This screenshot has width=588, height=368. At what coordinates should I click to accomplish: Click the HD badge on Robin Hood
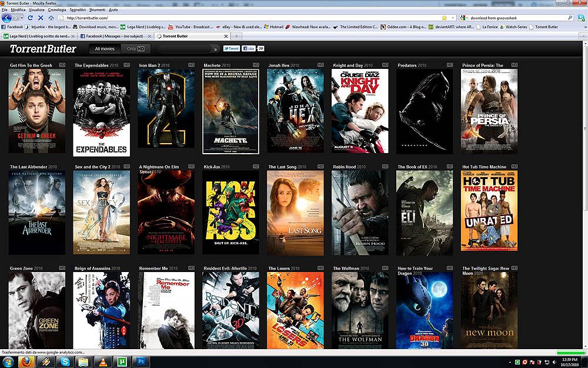click(x=385, y=167)
